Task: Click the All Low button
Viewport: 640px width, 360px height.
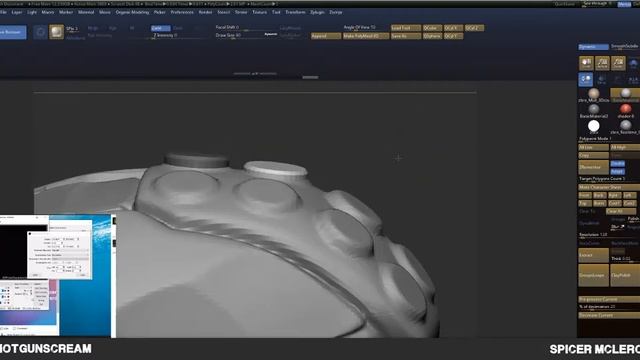Action: tap(593, 147)
